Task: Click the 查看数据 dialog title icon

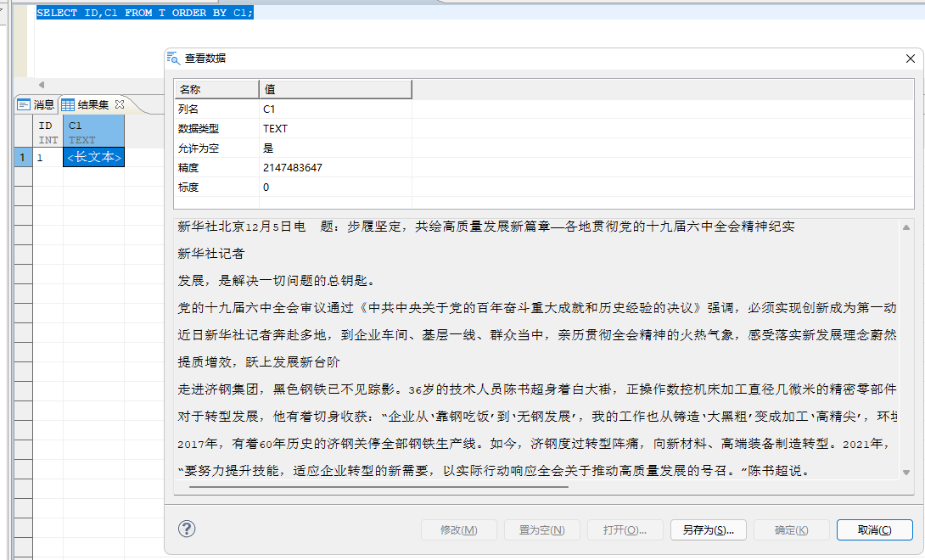Action: 173,58
